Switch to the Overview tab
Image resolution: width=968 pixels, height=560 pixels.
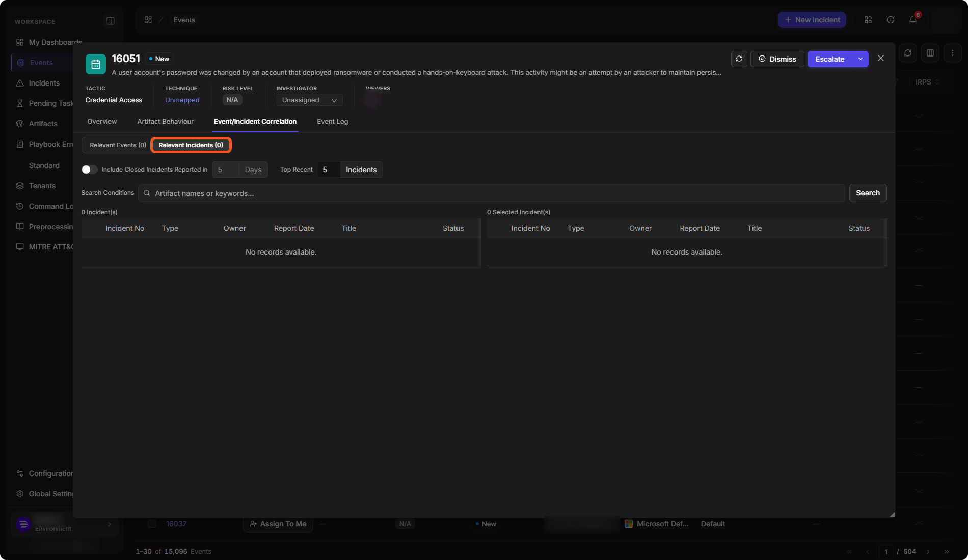coord(102,122)
